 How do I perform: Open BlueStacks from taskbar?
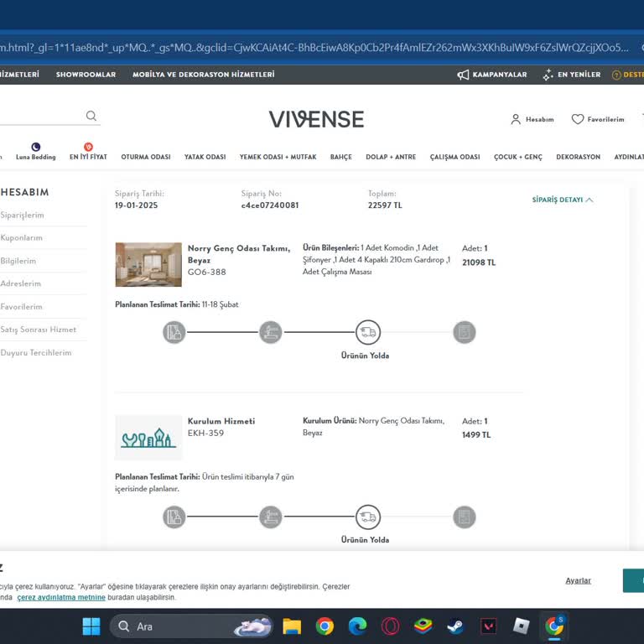pyautogui.click(x=423, y=626)
